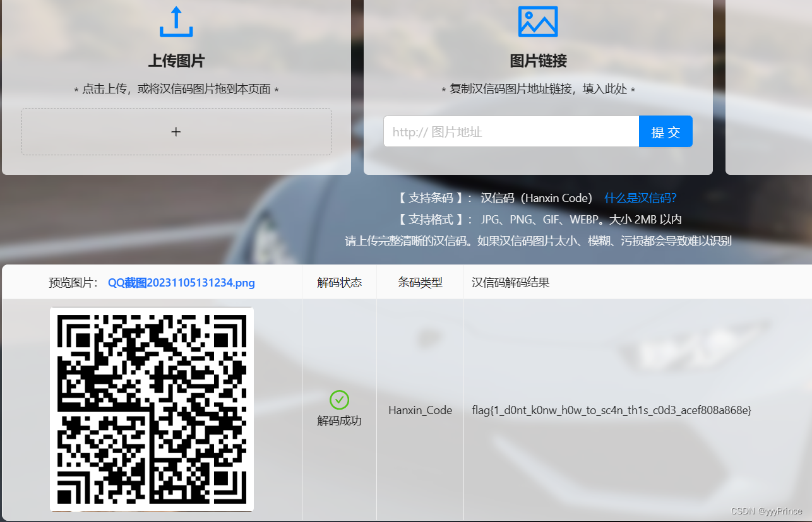The image size is (812, 522).
Task: Submit the image link with 提交 button
Action: pyautogui.click(x=666, y=131)
